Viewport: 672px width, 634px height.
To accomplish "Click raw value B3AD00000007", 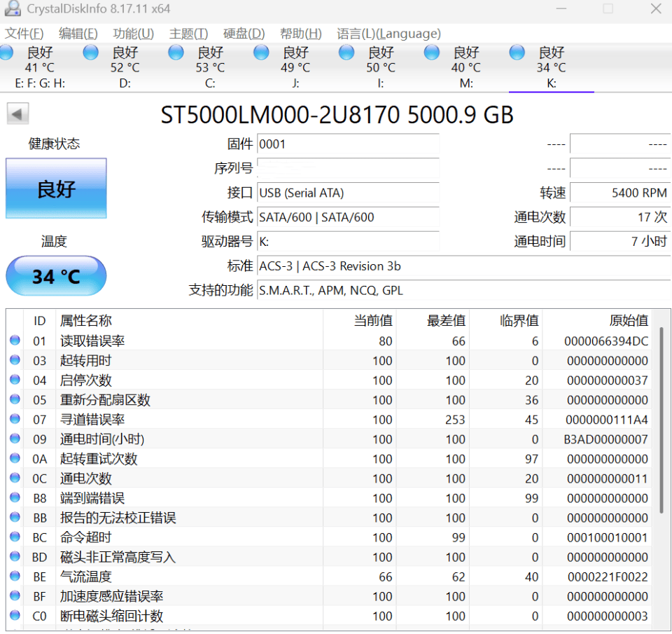I will 605,439.
